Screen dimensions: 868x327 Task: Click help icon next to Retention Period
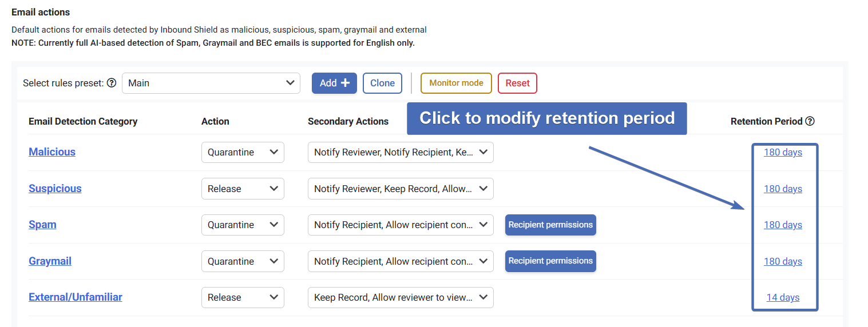click(x=810, y=121)
